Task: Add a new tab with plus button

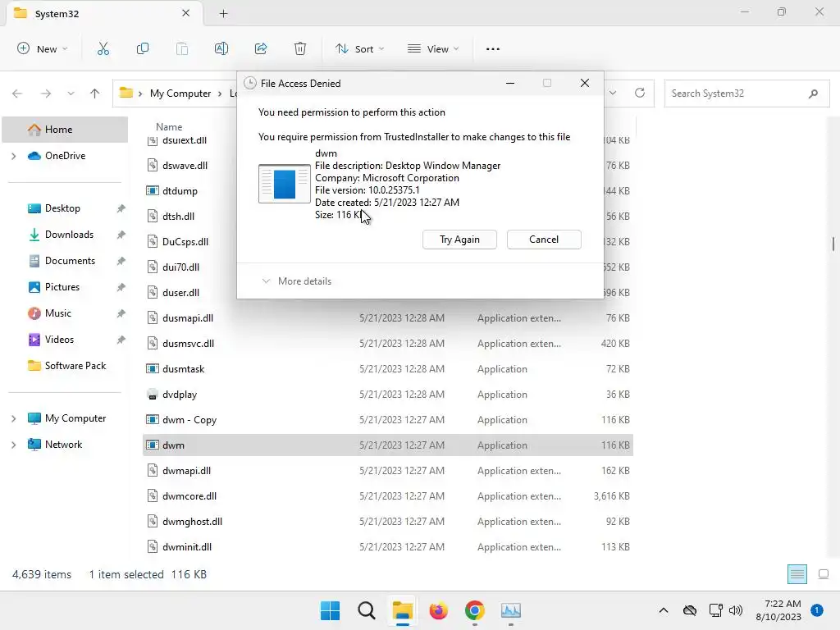Action: 223,13
